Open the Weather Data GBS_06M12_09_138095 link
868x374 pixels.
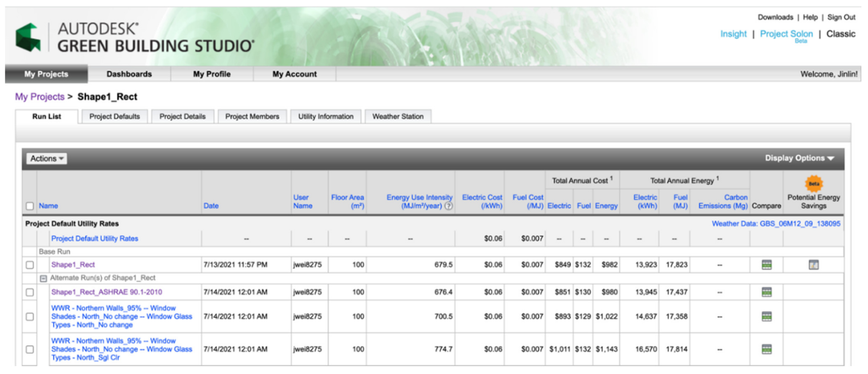(x=776, y=224)
